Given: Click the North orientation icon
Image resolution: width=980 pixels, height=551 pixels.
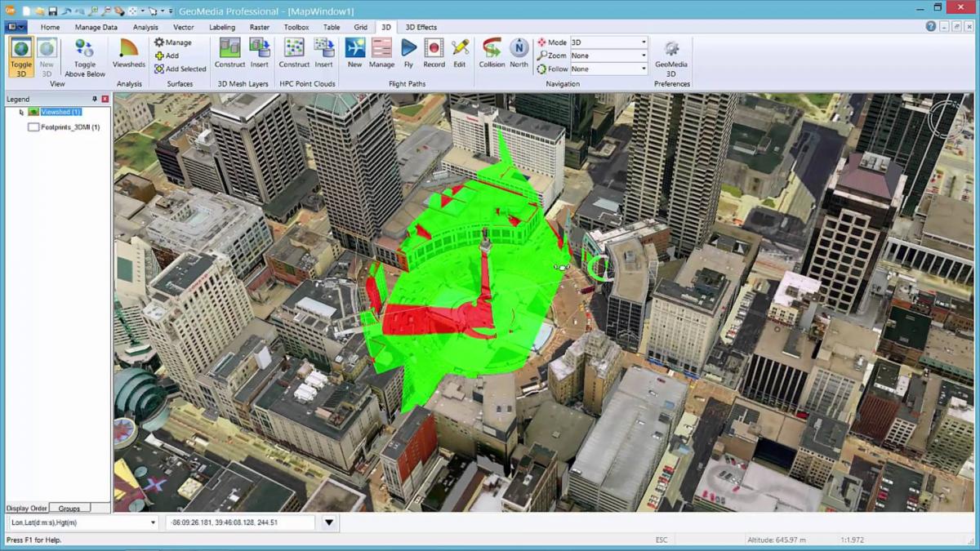Looking at the screenshot, I should [x=519, y=52].
